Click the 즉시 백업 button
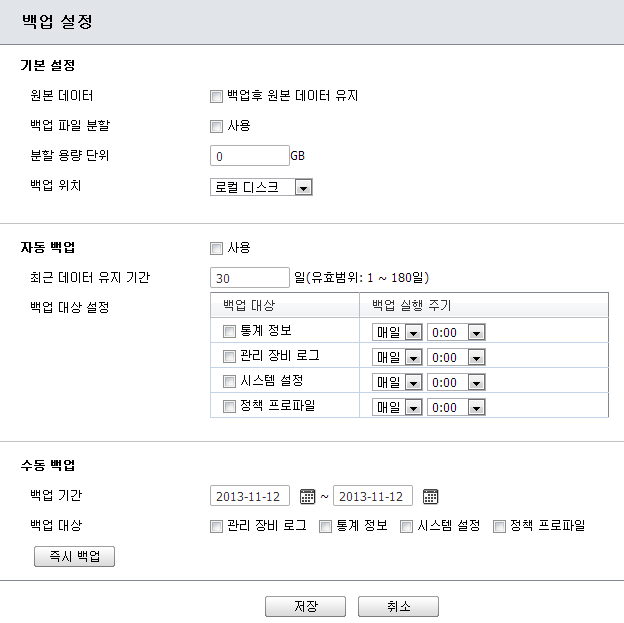Screen dimensions: 624x623 click(75, 556)
